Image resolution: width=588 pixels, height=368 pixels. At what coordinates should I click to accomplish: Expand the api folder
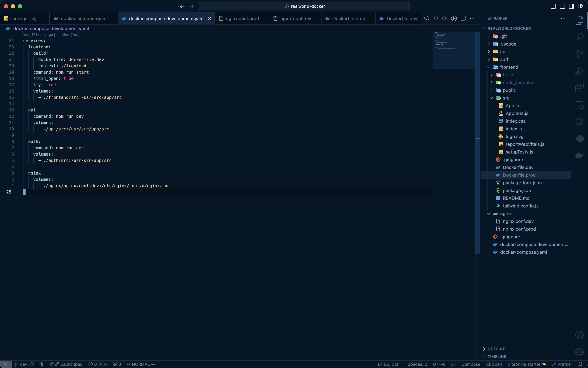[x=526, y=52]
